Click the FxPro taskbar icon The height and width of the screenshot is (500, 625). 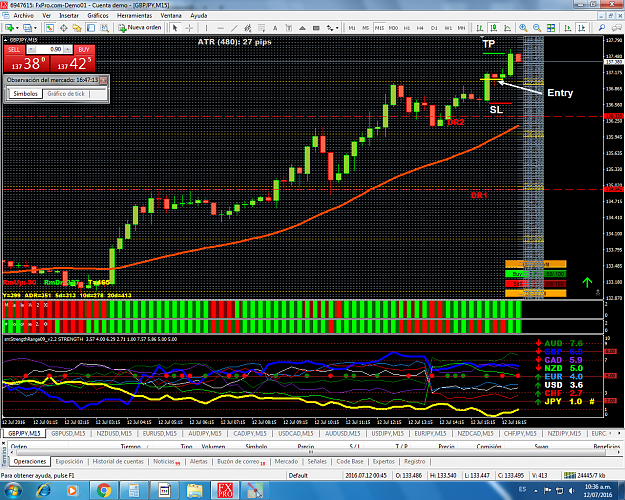[x=225, y=490]
